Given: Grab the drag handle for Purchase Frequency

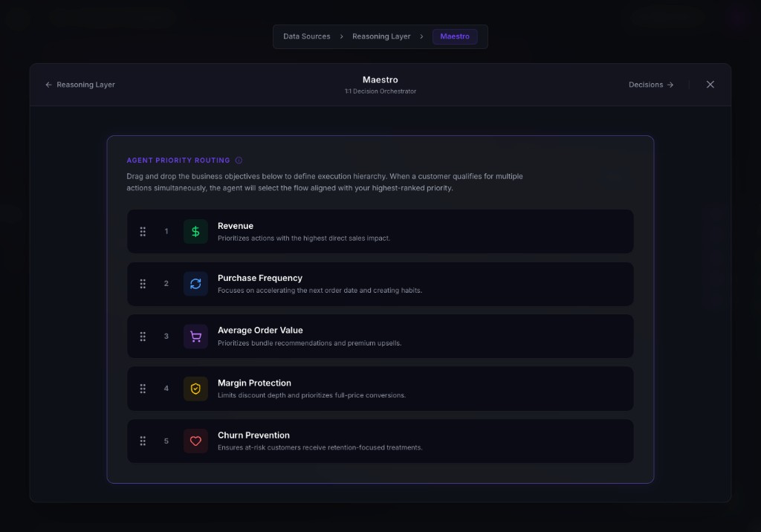Looking at the screenshot, I should (x=143, y=284).
